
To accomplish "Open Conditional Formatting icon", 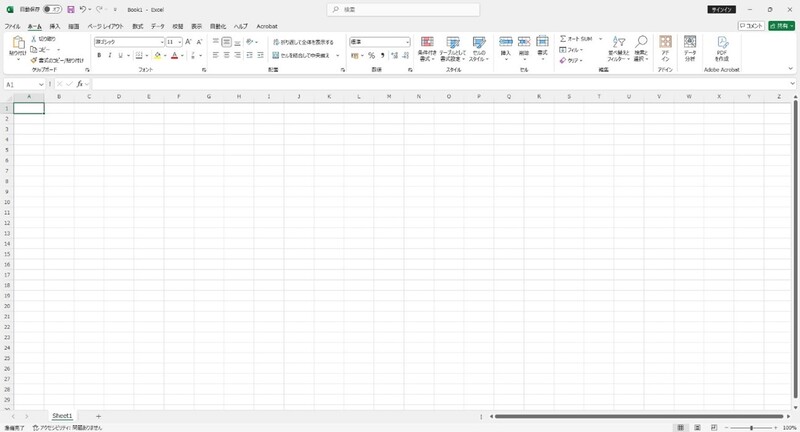I will [x=427, y=42].
